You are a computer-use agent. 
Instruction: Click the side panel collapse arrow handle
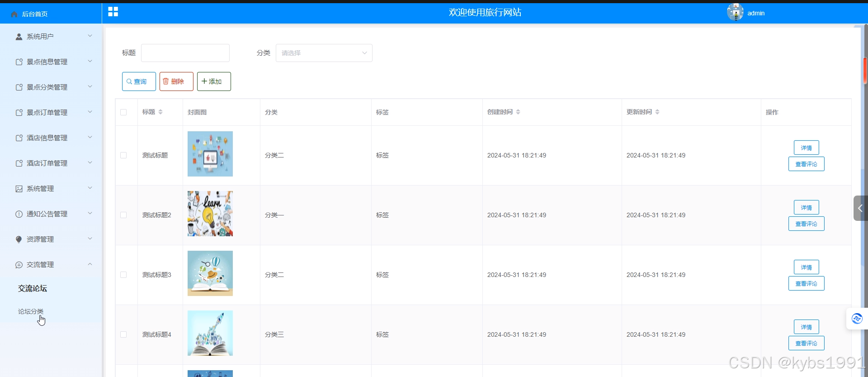coord(860,208)
